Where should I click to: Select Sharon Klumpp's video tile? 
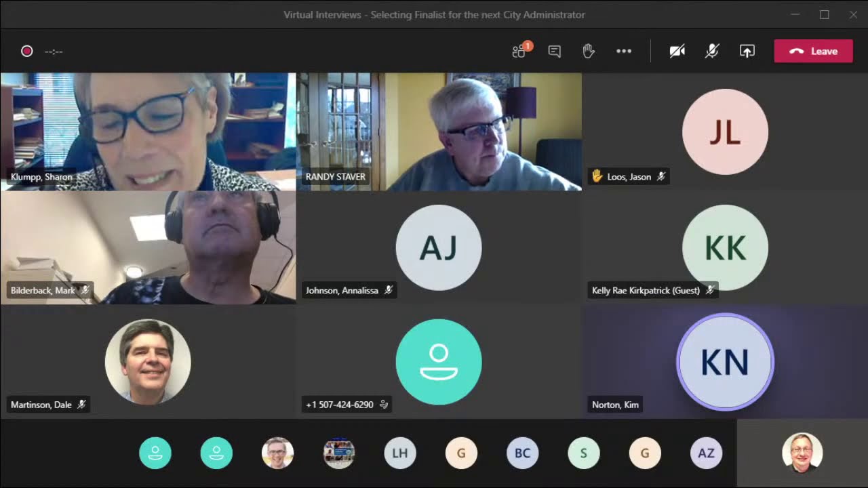(x=148, y=131)
